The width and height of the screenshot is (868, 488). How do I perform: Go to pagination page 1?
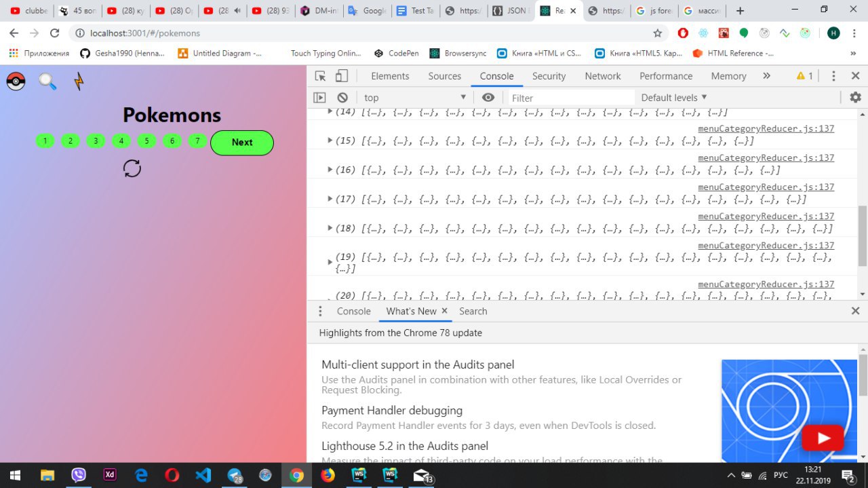[x=45, y=141]
